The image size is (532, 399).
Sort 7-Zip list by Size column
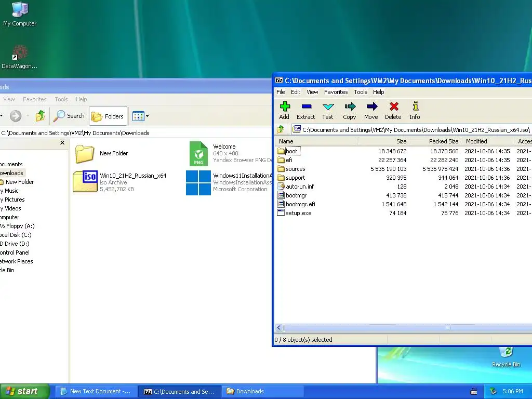[x=383, y=141]
